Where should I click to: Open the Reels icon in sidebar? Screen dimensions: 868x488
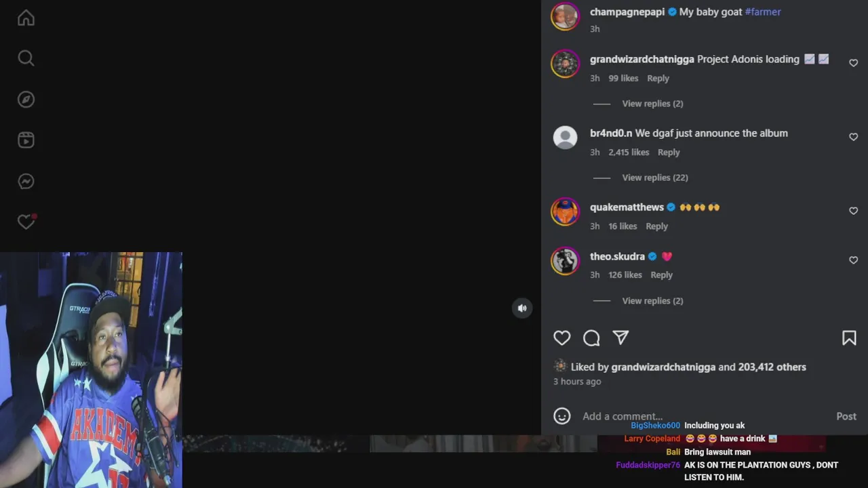[x=26, y=140]
